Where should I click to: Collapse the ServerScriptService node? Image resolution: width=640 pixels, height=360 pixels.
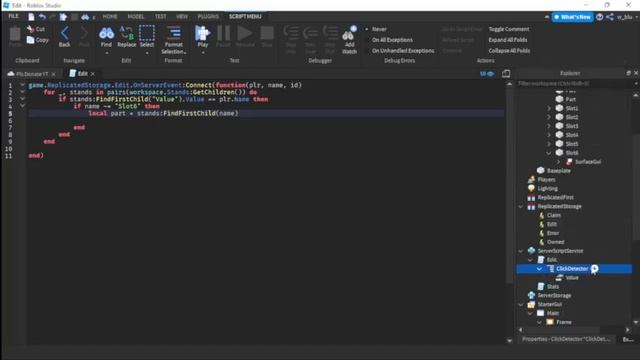pyautogui.click(x=521, y=251)
